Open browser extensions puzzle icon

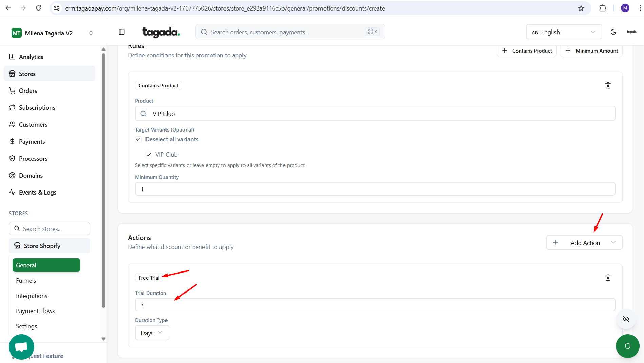pyautogui.click(x=602, y=8)
